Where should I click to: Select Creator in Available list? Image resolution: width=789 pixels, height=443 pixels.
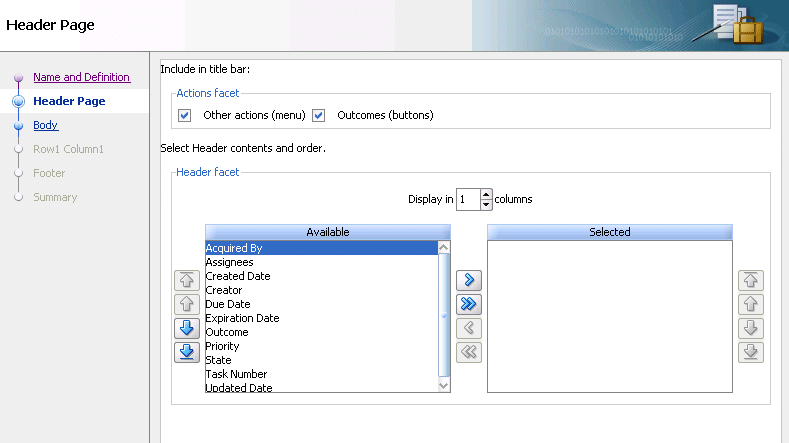pyautogui.click(x=322, y=290)
